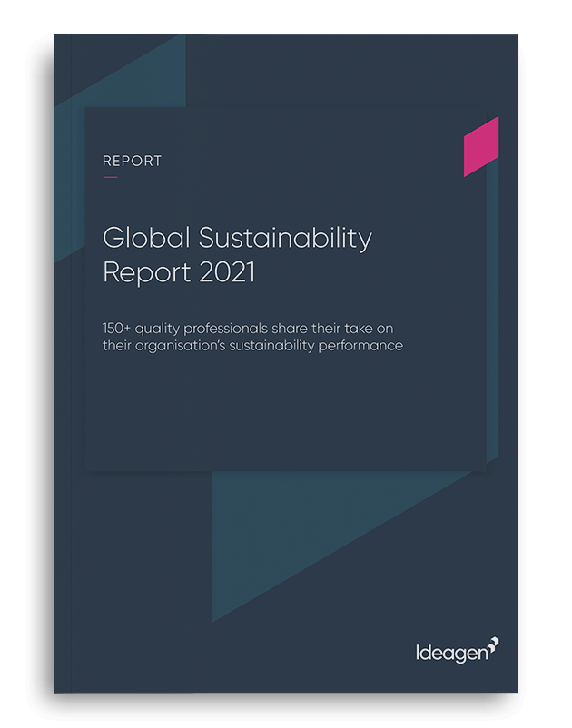Click the 'REPORT' label on the cover

pos(132,161)
